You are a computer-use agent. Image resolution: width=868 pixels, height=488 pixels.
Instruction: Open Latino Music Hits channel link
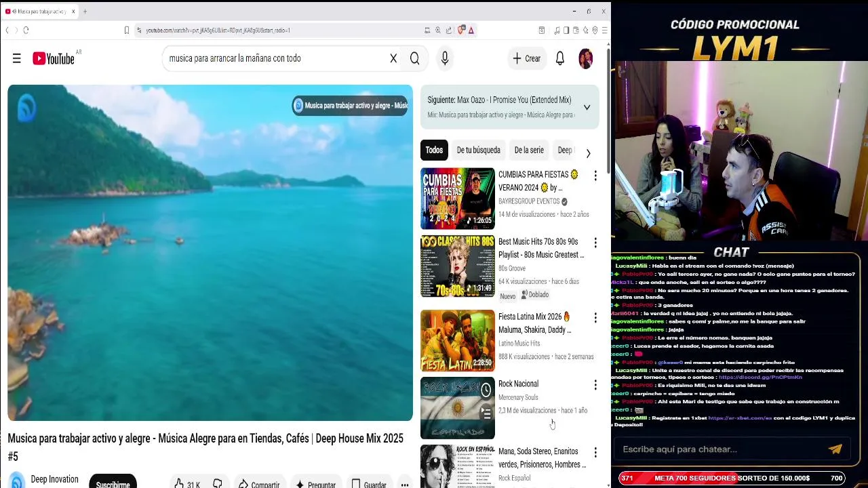tap(519, 344)
